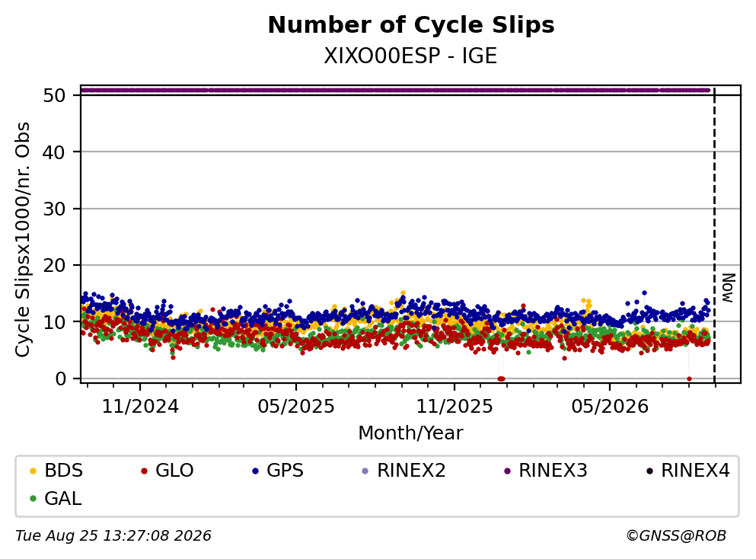
Task: Click the RINEX4 legend entry
Action: 688,470
